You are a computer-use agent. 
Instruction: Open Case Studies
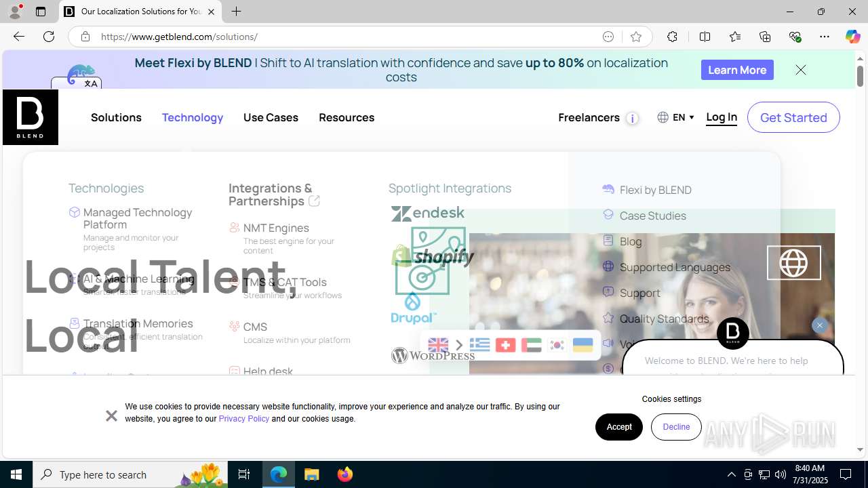[x=653, y=216]
